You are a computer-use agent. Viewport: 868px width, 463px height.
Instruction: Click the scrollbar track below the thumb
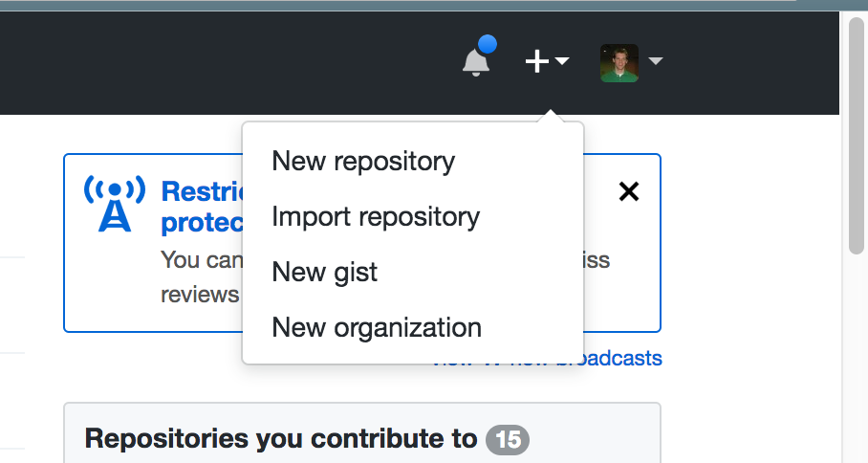[x=857, y=364]
